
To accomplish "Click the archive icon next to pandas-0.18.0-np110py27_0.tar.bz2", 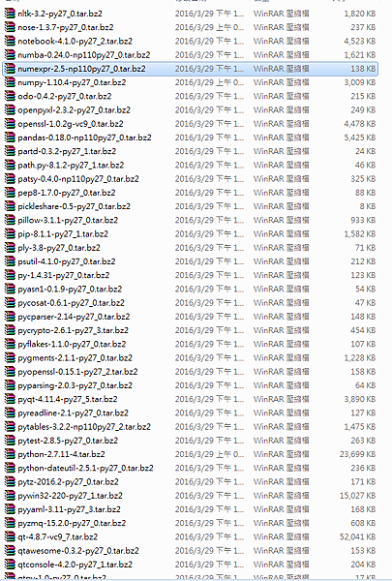I will point(10,138).
